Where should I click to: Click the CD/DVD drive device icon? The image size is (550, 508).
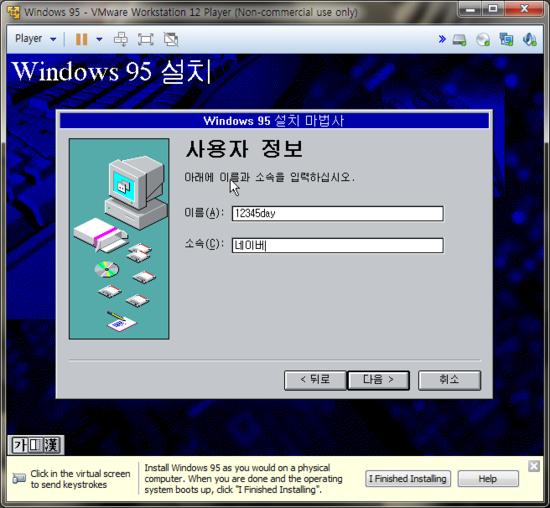point(483,39)
